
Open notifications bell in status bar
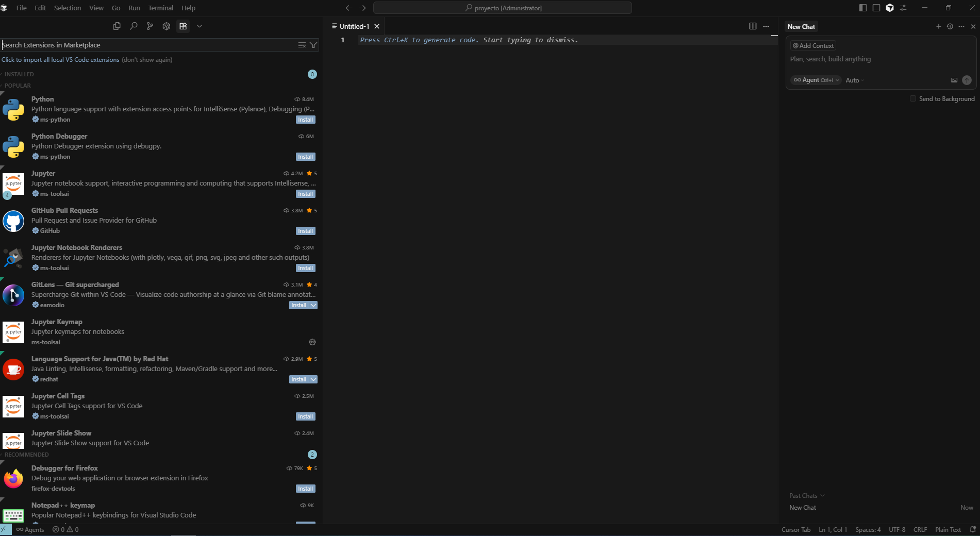coord(973,530)
